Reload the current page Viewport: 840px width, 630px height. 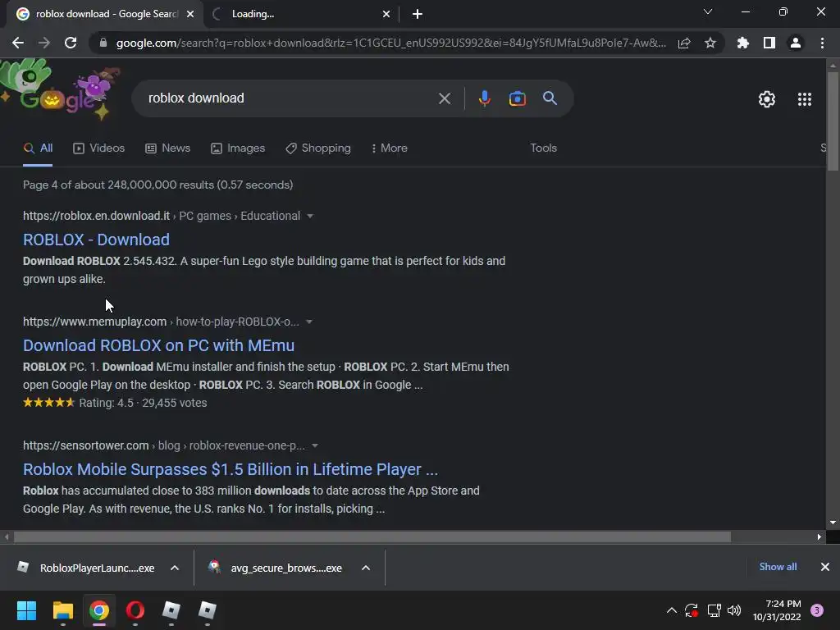tap(71, 43)
